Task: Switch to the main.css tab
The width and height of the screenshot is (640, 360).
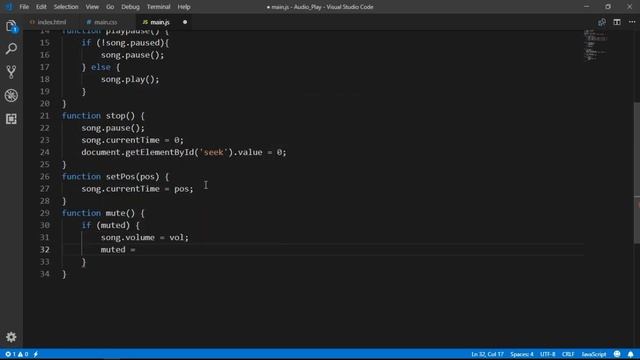Action: click(x=102, y=22)
